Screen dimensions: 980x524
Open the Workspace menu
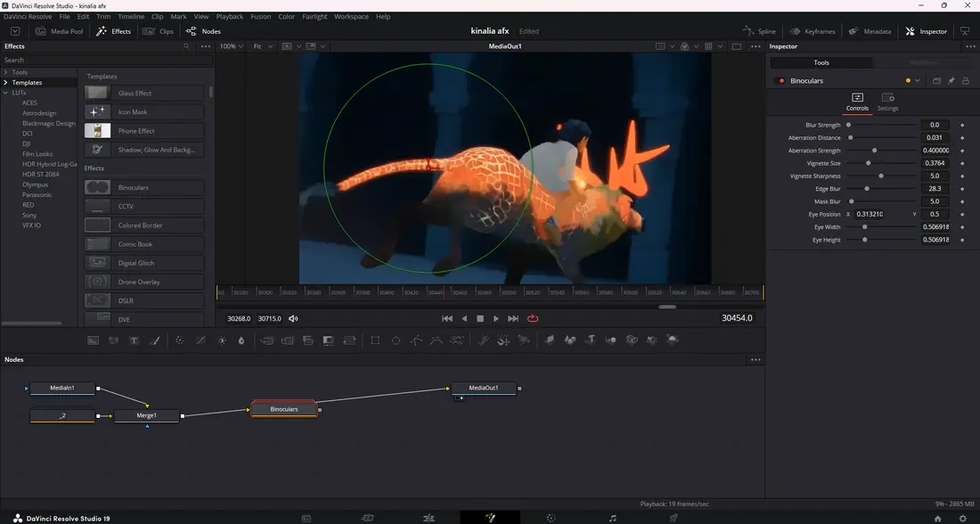click(x=351, y=17)
